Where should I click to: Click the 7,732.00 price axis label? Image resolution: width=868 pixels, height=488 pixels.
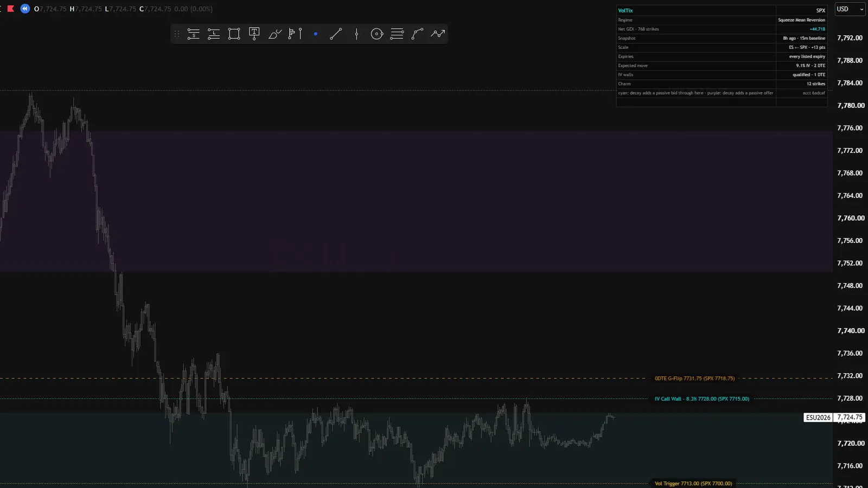coord(850,376)
